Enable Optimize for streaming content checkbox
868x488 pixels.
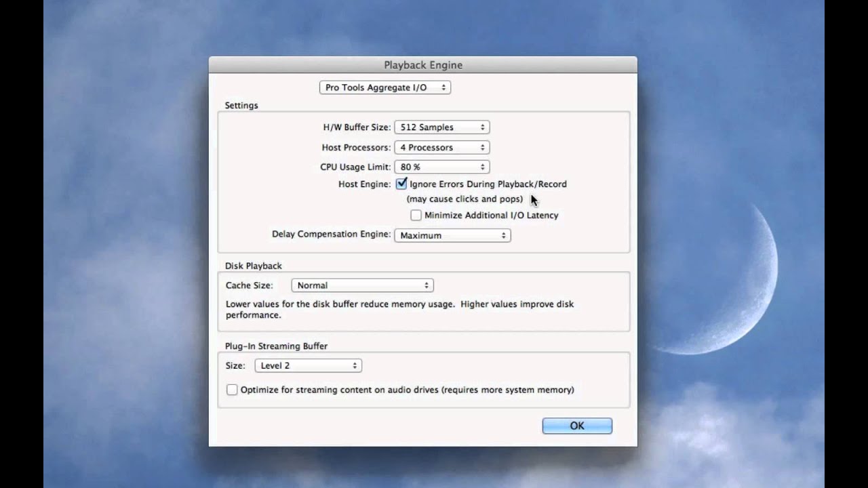pos(232,390)
